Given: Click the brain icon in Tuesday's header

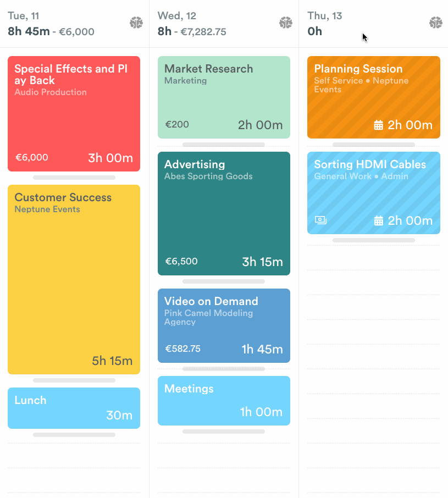Looking at the screenshot, I should [136, 23].
